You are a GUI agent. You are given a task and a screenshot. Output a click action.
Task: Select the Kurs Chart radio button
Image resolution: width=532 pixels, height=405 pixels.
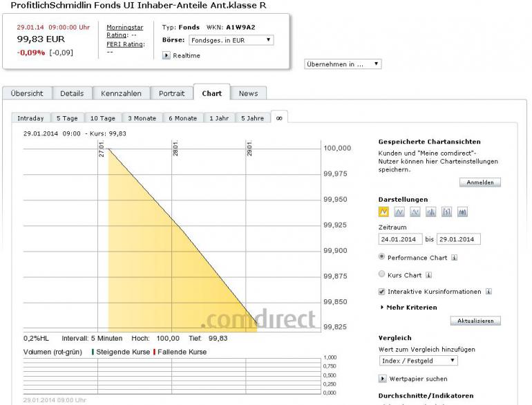click(381, 274)
